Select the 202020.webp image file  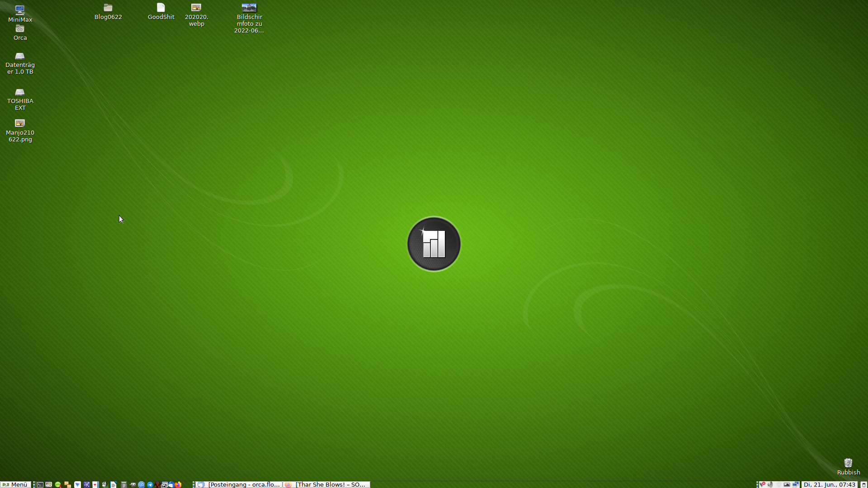[x=196, y=15]
